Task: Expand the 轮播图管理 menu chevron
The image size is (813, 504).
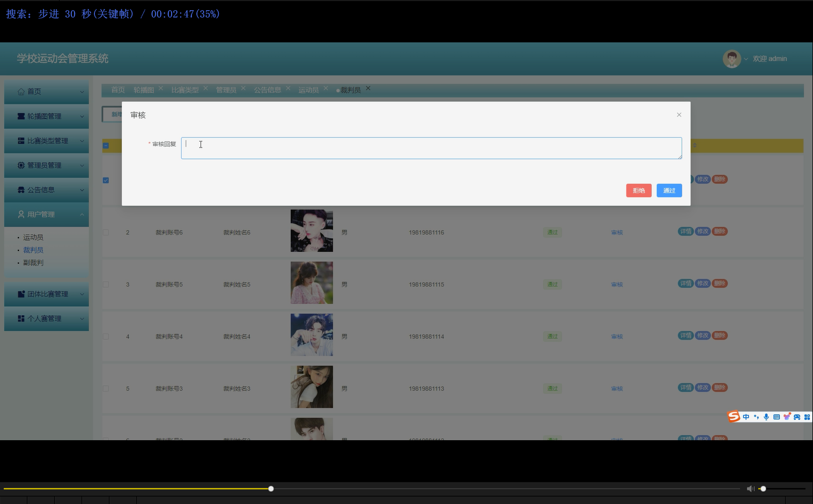Action: (x=82, y=116)
